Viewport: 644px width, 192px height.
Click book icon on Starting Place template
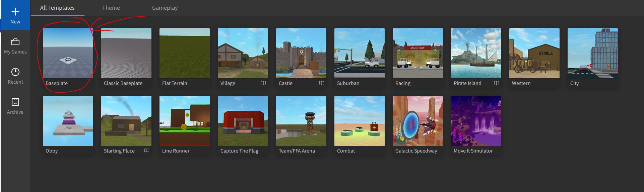[147, 151]
